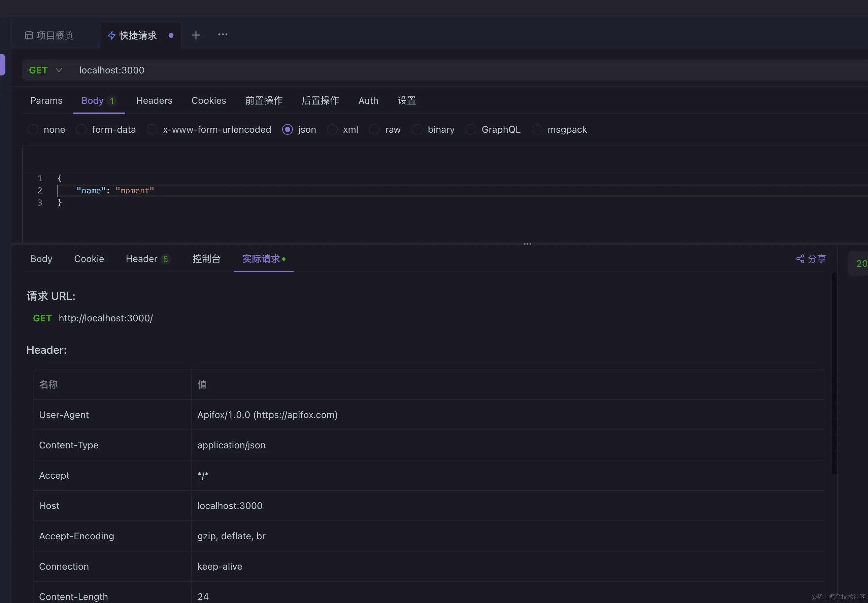Viewport: 868px width, 603px height.
Task: Select the form-data body type
Action: point(106,130)
